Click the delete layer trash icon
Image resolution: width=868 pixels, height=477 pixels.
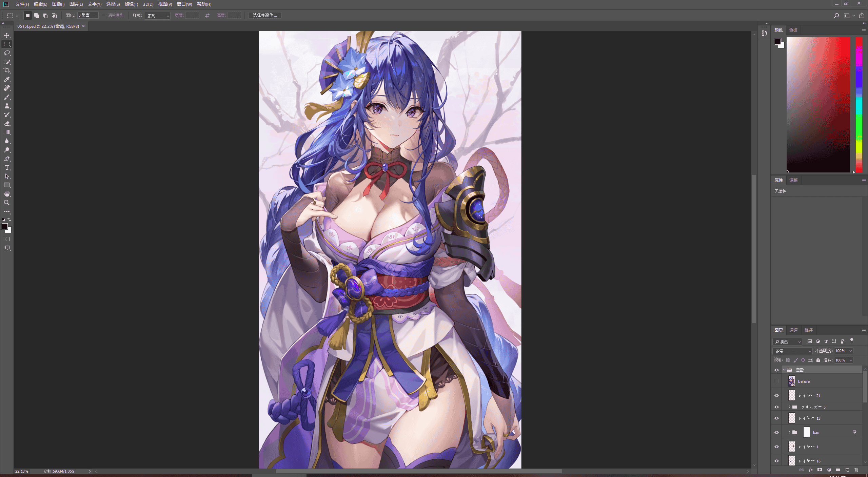pos(856,470)
